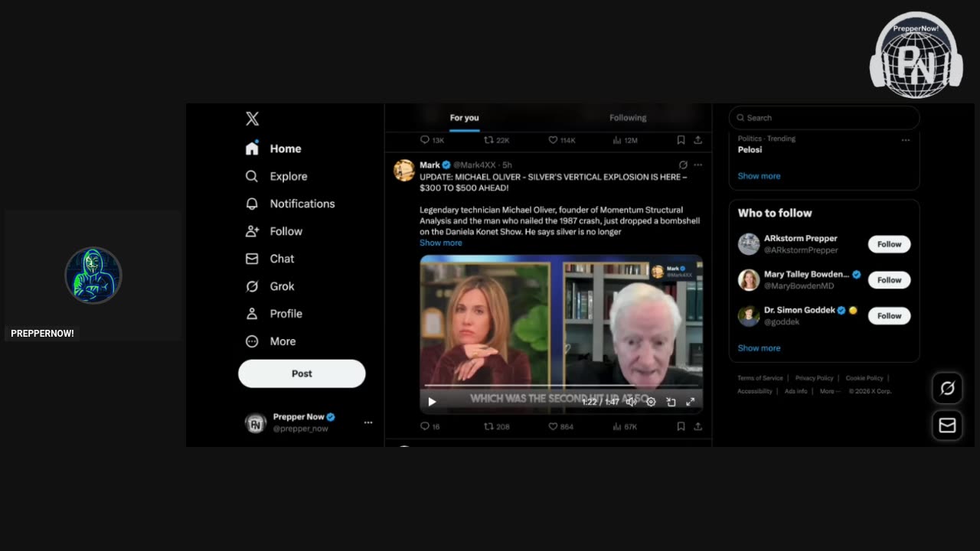980x551 pixels.
Task: Switch to the Following tab
Action: pos(628,118)
